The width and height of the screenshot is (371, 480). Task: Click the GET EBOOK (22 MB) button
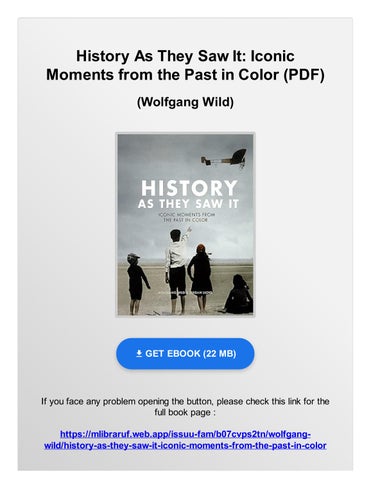point(185,354)
